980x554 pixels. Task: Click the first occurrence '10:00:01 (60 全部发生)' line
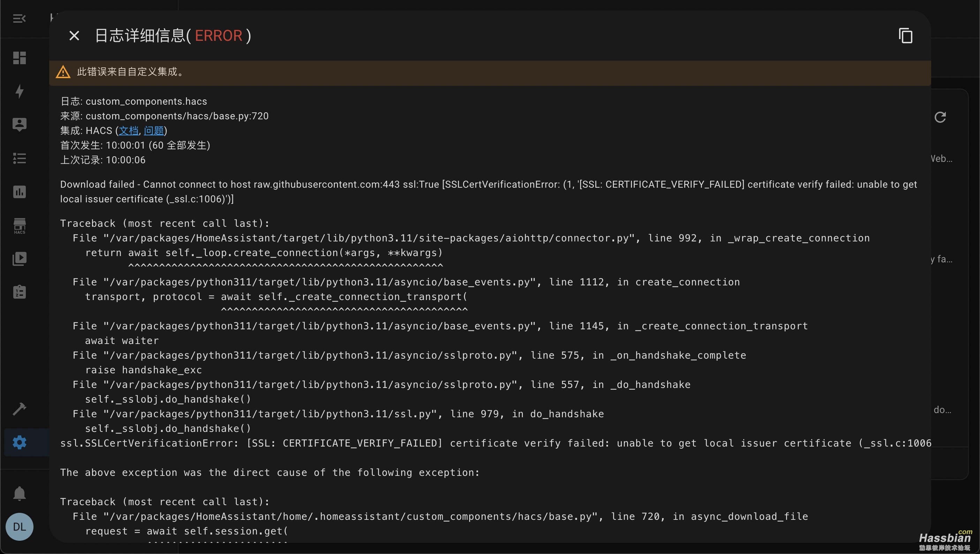[135, 145]
